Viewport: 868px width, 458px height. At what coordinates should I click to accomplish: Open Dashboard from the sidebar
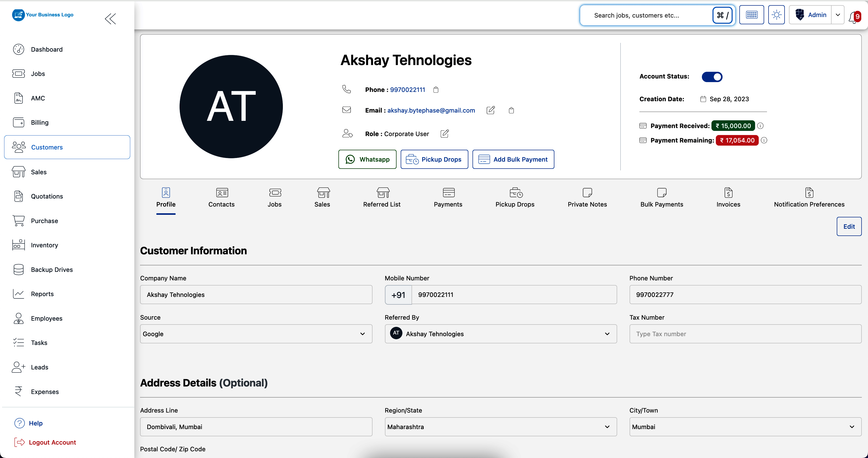pos(67,50)
